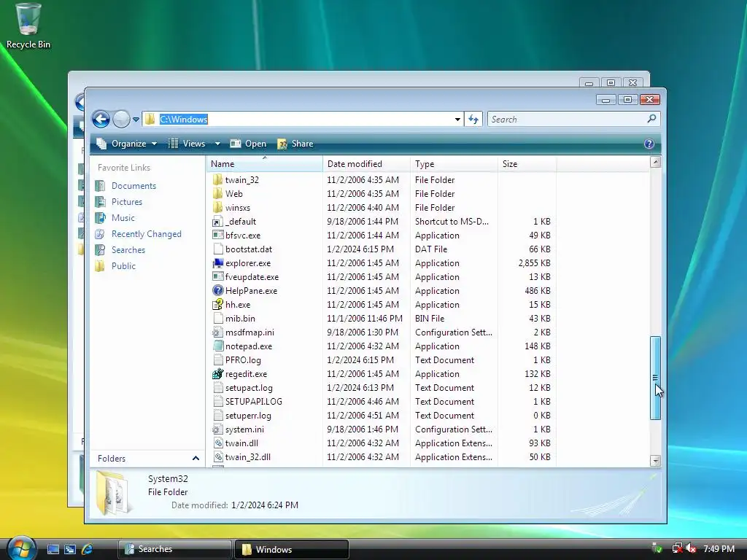Select the twain.dll icon
The height and width of the screenshot is (560, 747).
tap(217, 443)
